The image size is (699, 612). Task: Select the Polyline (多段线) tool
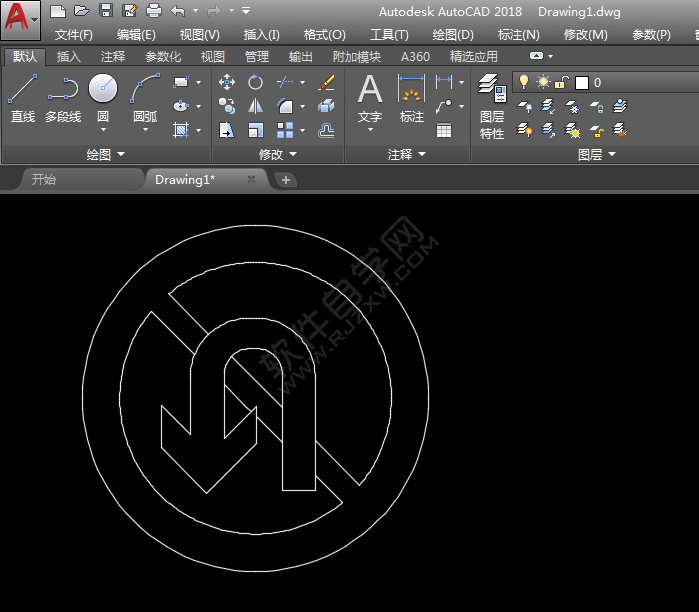[63, 98]
